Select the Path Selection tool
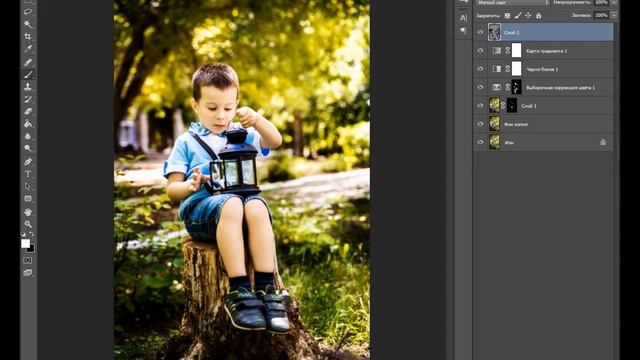 pos(28,186)
